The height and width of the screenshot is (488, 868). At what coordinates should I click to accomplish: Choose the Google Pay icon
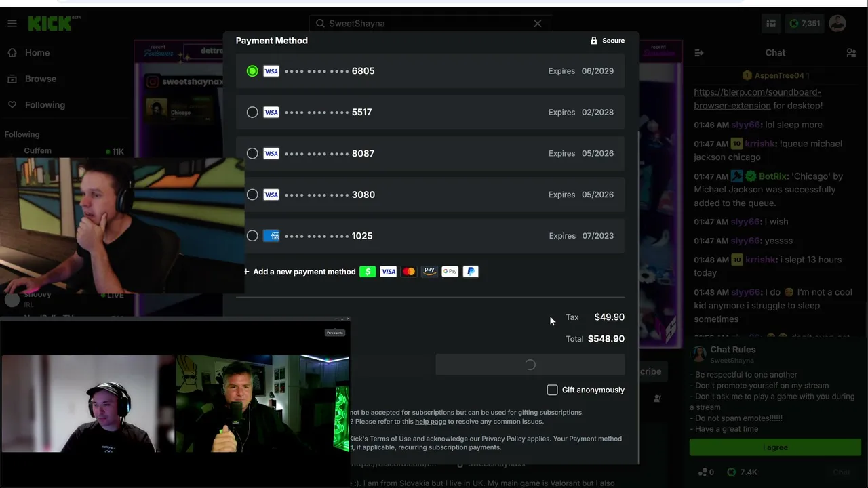pos(450,272)
